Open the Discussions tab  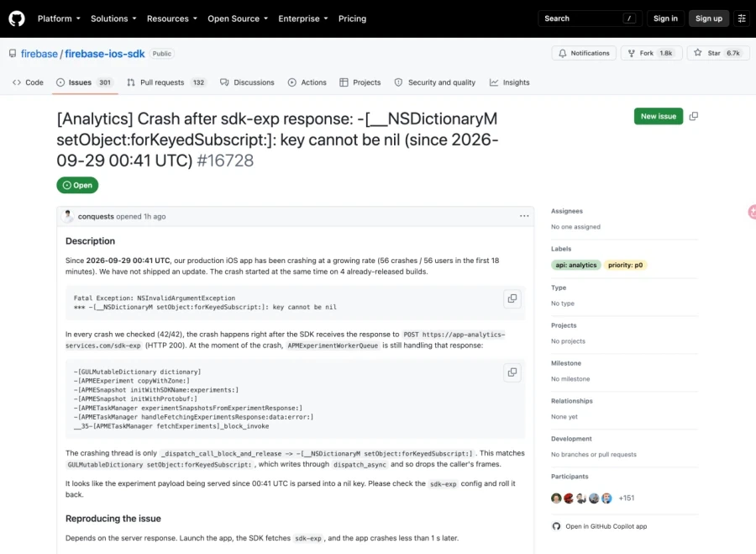[x=247, y=82]
